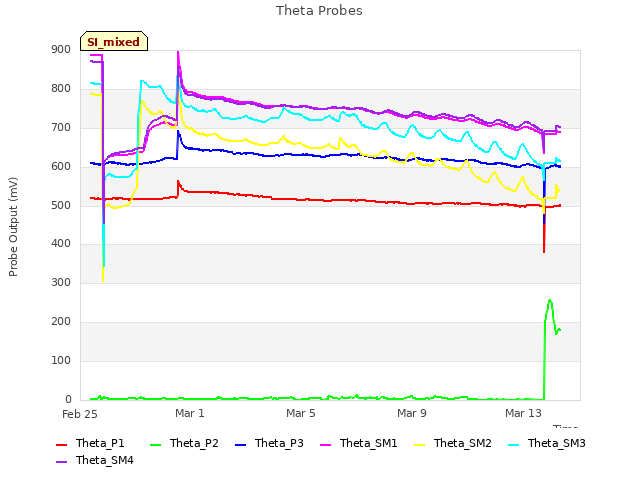This screenshot has width=640, height=480.
Task: Click the Mar 5 date tick label
Action: (x=301, y=413)
